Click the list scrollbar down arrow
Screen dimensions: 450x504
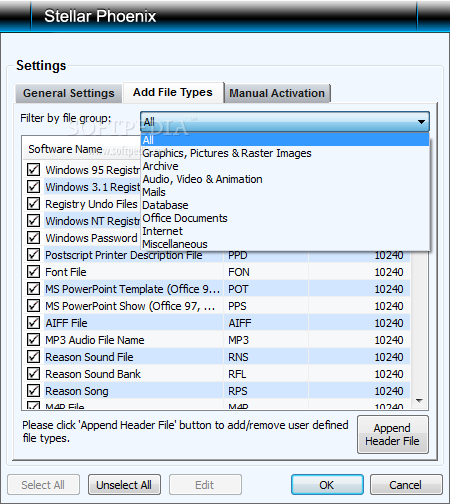[420, 400]
